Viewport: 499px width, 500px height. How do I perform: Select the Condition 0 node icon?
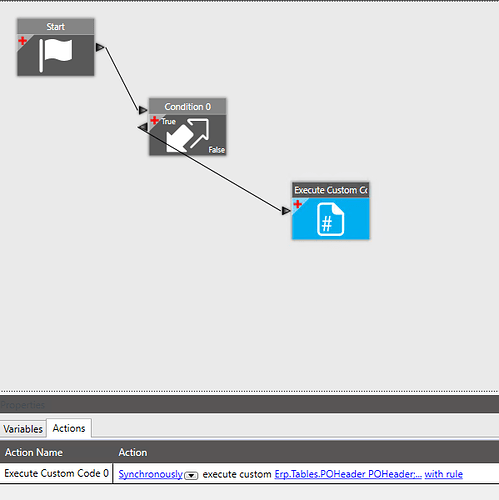[187, 135]
